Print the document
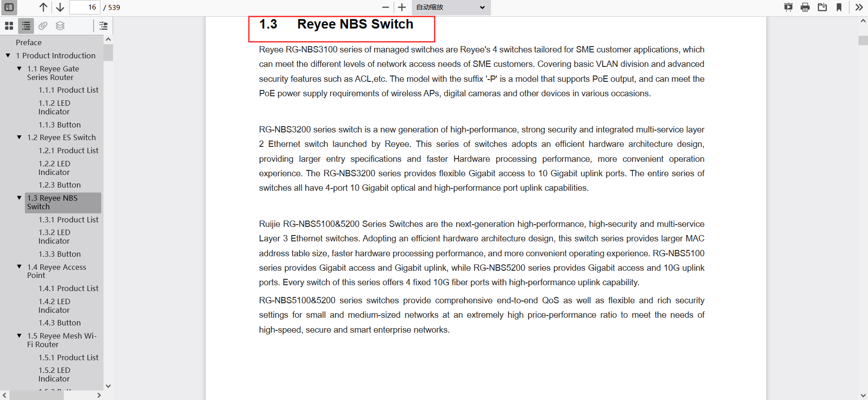 (805, 7)
